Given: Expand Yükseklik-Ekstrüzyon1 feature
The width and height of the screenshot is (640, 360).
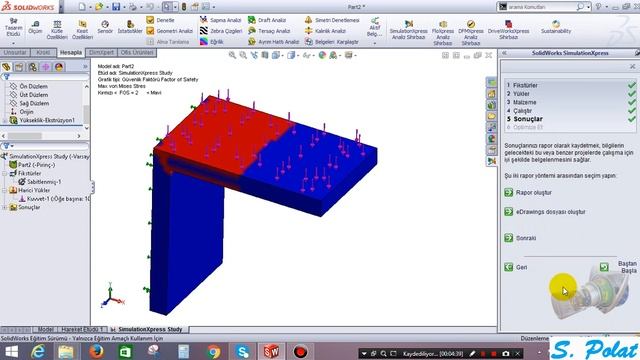Looking at the screenshot, I should (x=4, y=120).
